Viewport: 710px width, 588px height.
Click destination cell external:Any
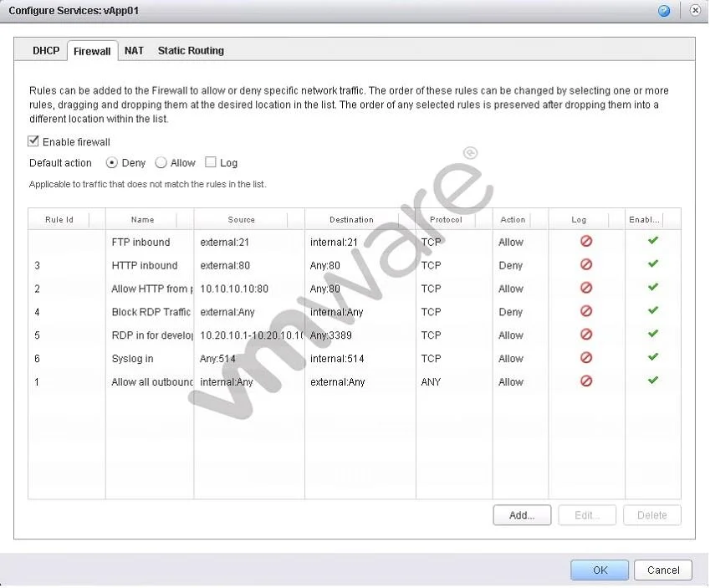click(337, 382)
